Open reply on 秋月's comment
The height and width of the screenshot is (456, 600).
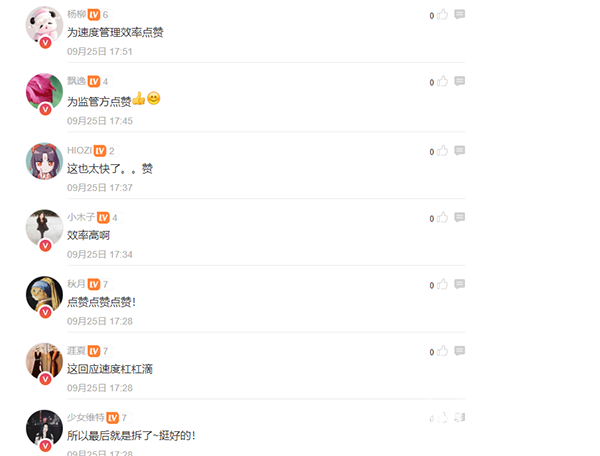pyautogui.click(x=460, y=284)
